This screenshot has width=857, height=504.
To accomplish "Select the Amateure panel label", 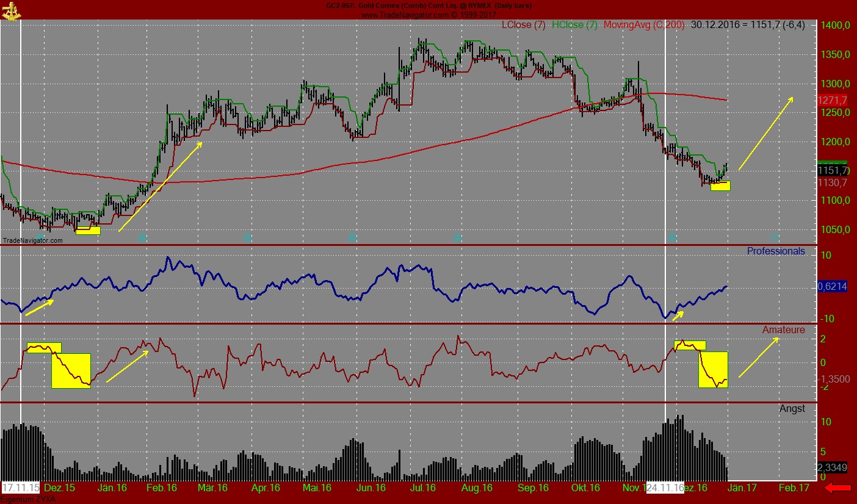I will click(x=782, y=329).
